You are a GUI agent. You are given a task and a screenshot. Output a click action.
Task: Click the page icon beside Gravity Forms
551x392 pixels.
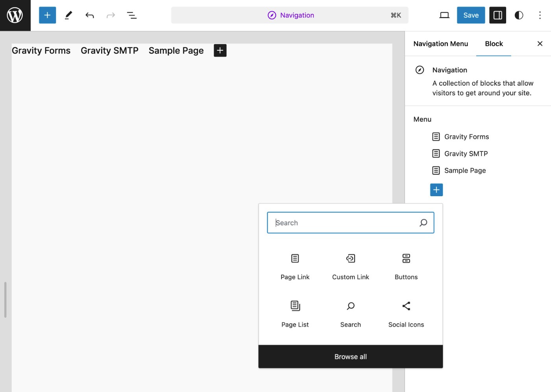[436, 137]
